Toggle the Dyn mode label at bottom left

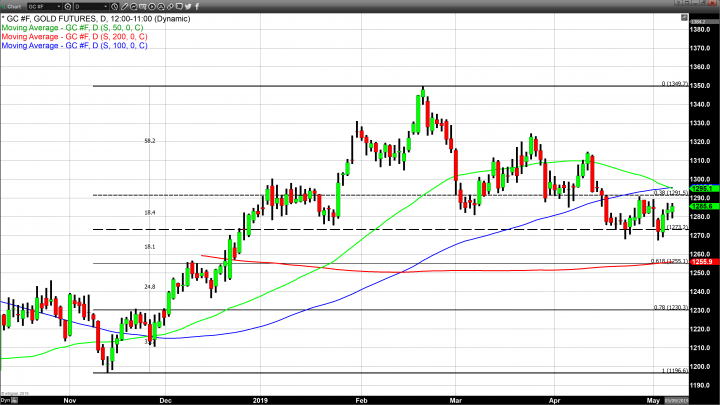coord(5,401)
